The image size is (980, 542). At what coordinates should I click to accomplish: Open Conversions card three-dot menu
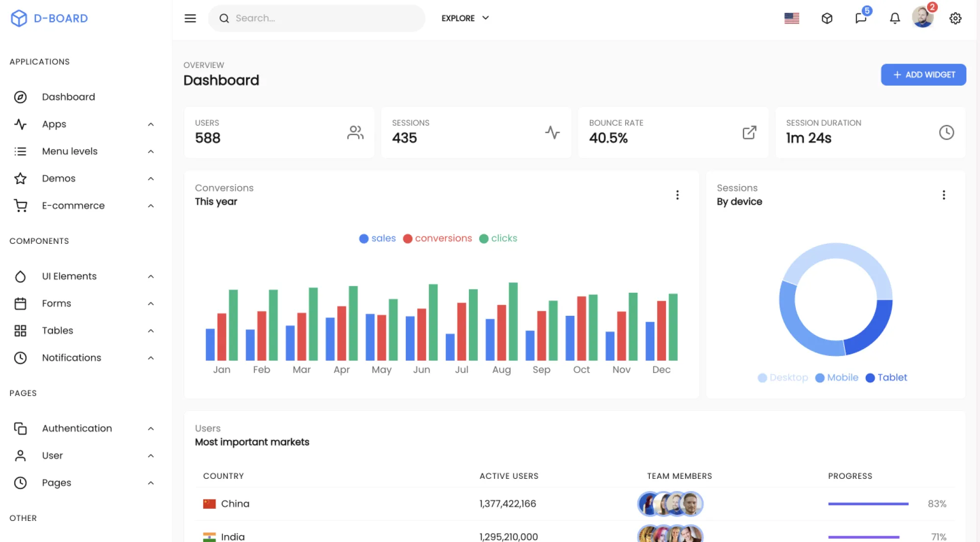(x=677, y=195)
